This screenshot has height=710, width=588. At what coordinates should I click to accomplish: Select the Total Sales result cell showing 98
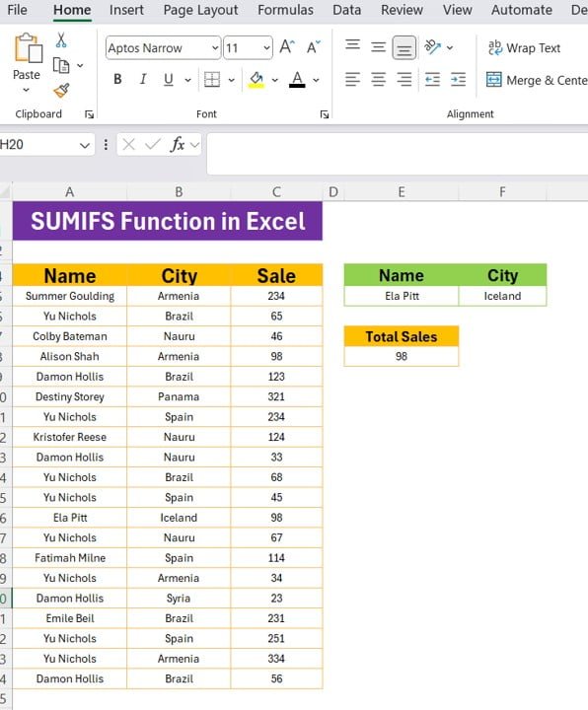(402, 356)
